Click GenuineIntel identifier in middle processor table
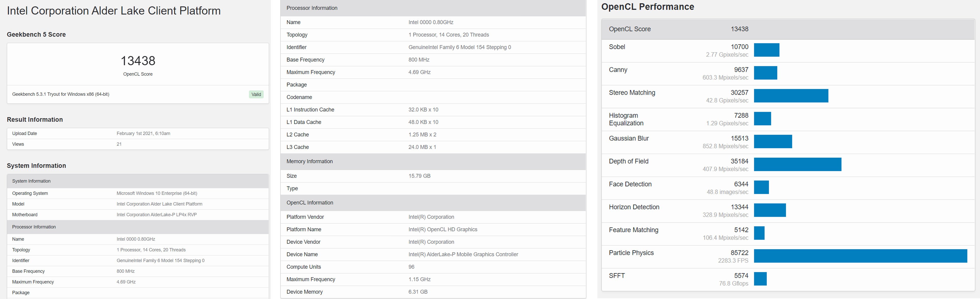Screen dimensions: 980x299 coord(459,47)
